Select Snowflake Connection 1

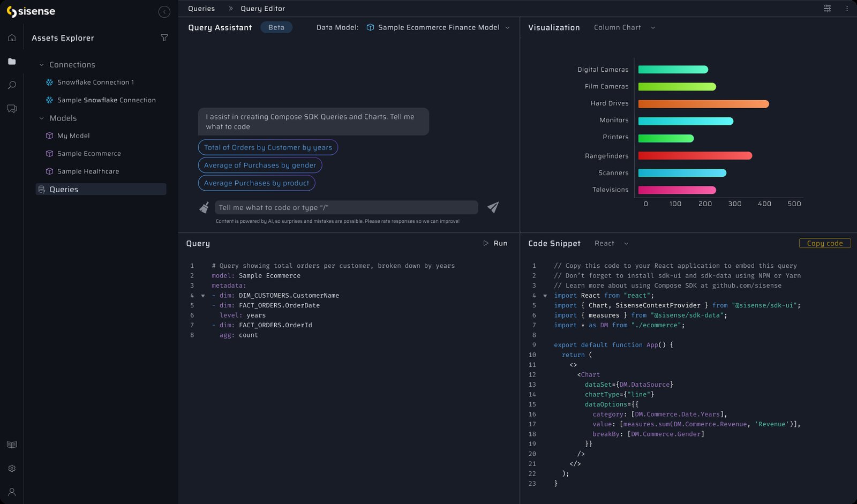(x=96, y=82)
